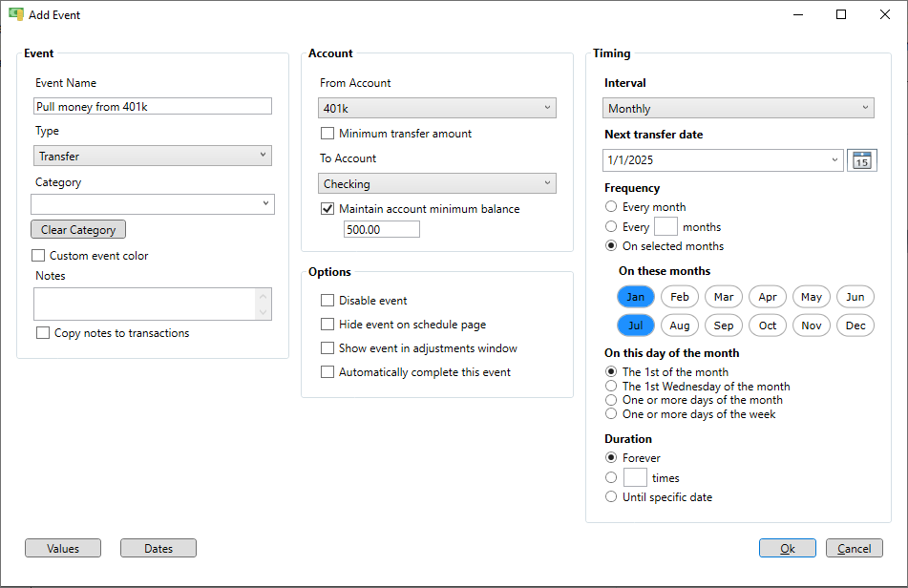The height and width of the screenshot is (588, 908).
Task: Expand the To Account Checking dropdown
Action: (x=437, y=183)
